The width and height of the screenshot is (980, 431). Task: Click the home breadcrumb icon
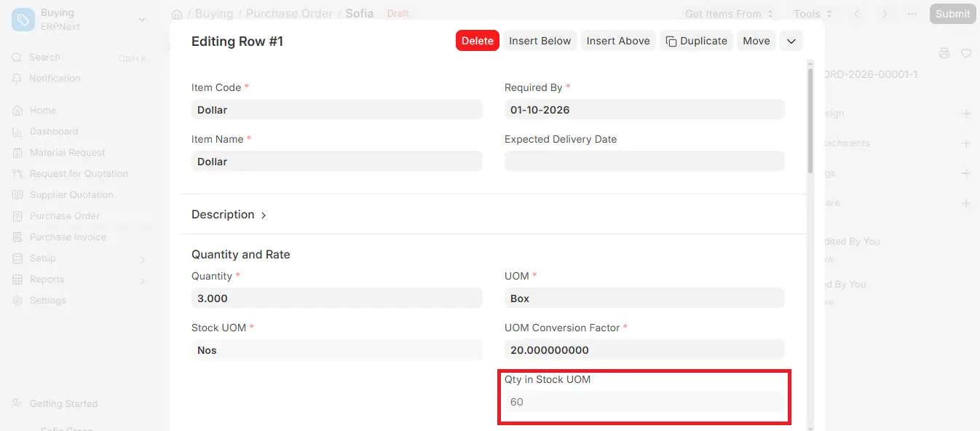point(177,14)
